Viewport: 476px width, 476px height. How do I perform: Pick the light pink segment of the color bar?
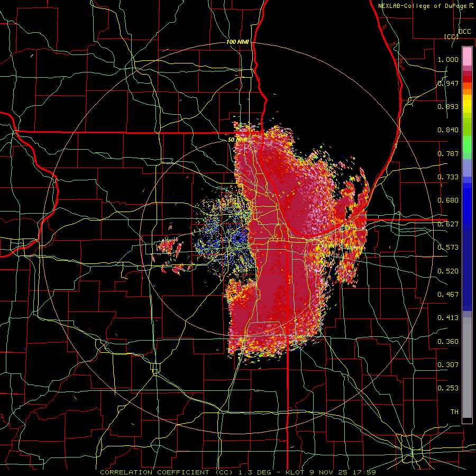tap(467, 57)
